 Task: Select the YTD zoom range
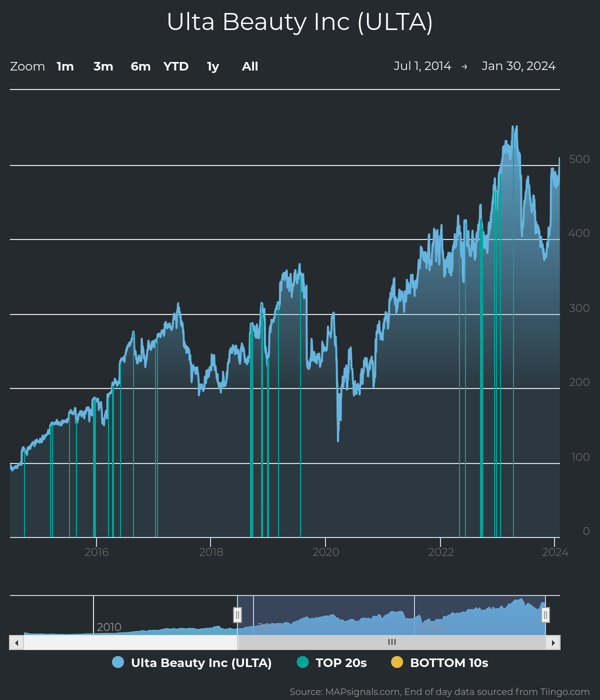click(x=176, y=66)
